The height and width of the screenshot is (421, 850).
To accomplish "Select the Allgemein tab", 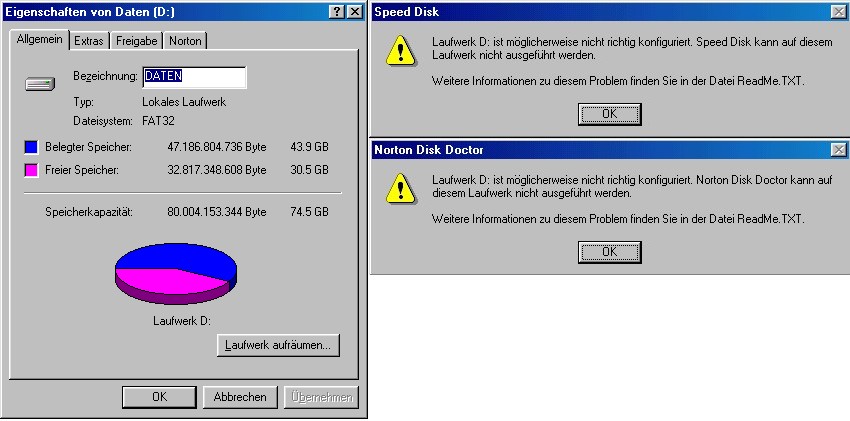I will [x=39, y=40].
